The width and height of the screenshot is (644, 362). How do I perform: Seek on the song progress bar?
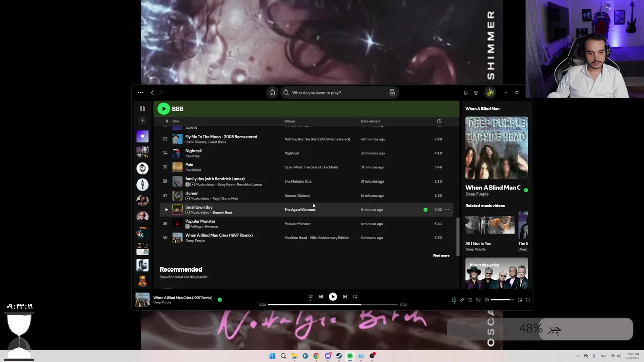tap(333, 305)
